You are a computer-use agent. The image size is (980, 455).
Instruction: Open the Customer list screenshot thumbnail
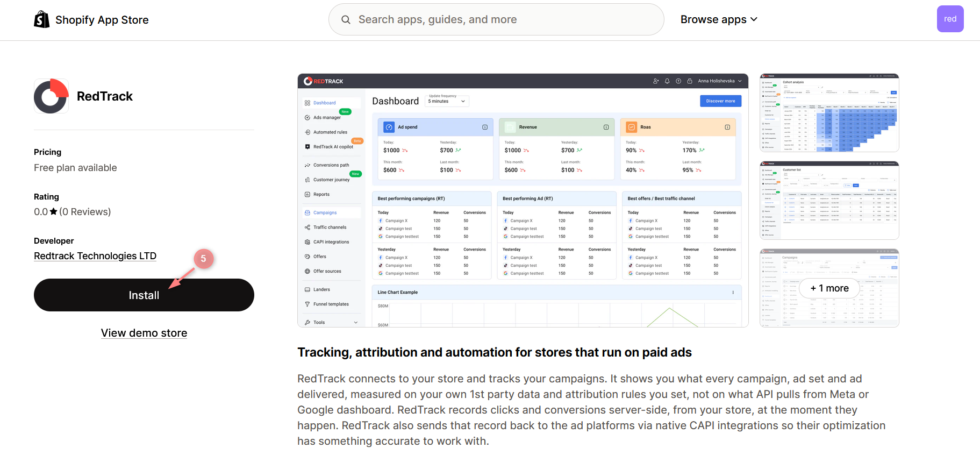click(829, 201)
